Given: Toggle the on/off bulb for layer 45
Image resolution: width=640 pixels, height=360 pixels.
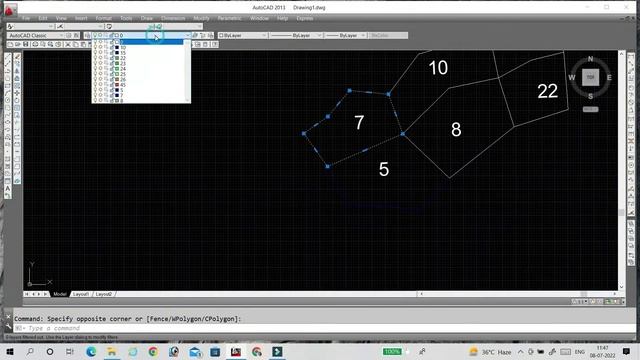Looking at the screenshot, I should tap(96, 85).
